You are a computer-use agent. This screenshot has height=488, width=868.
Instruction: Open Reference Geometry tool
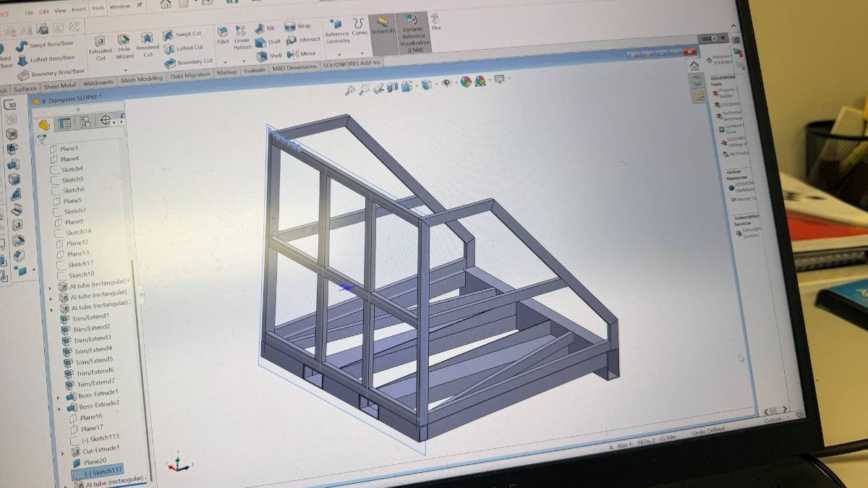336,32
